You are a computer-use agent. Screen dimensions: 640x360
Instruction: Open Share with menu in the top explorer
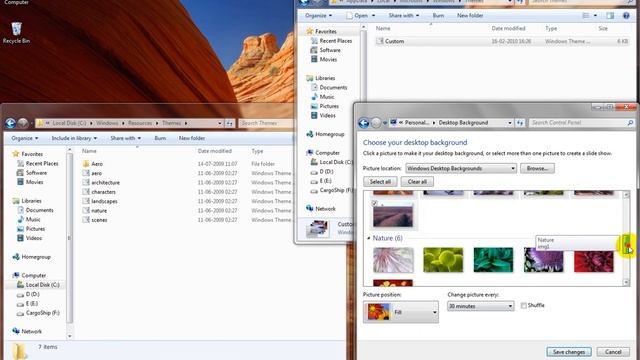point(404,16)
